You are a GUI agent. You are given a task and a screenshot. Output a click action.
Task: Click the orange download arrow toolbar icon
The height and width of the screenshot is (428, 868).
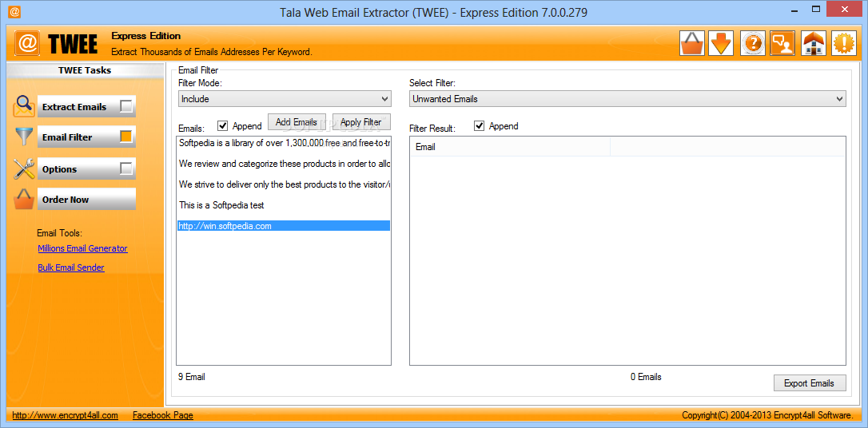(x=721, y=44)
